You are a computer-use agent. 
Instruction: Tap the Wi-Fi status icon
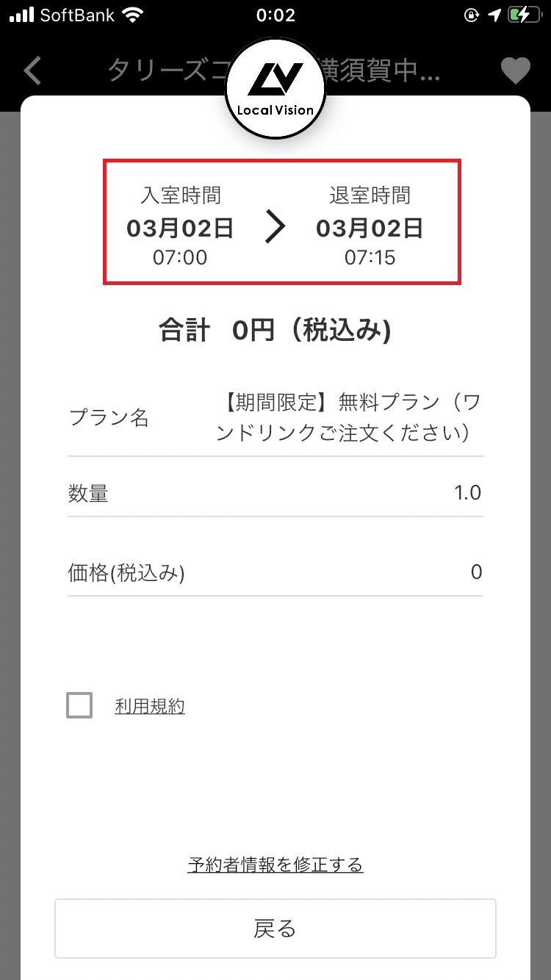133,15
